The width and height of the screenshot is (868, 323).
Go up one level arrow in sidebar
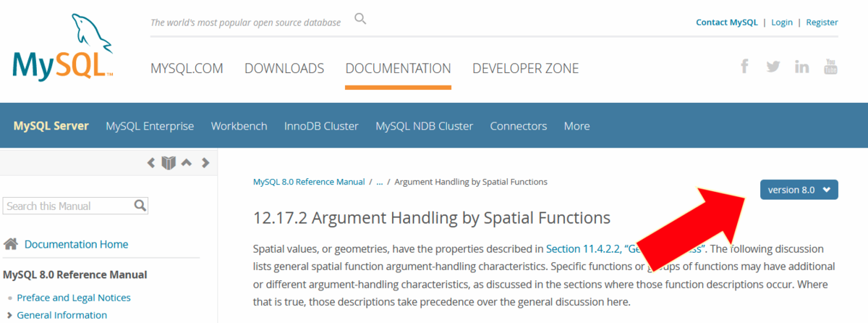point(187,163)
